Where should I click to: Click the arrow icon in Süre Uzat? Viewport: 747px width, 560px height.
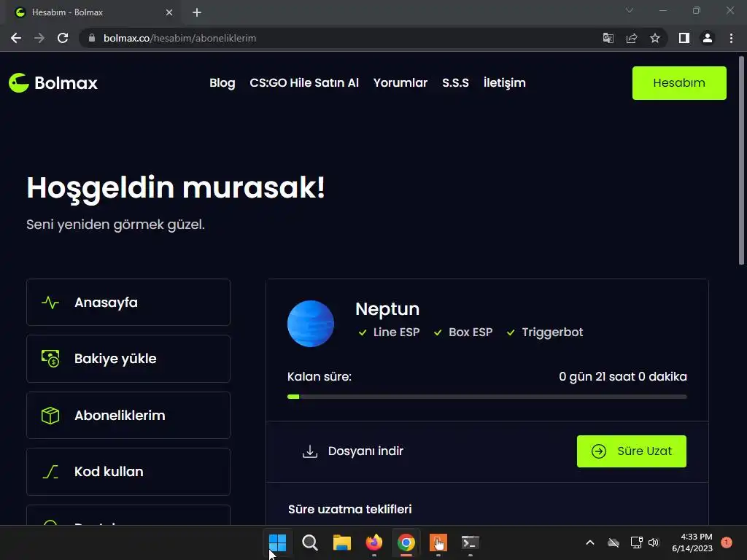[x=598, y=451]
